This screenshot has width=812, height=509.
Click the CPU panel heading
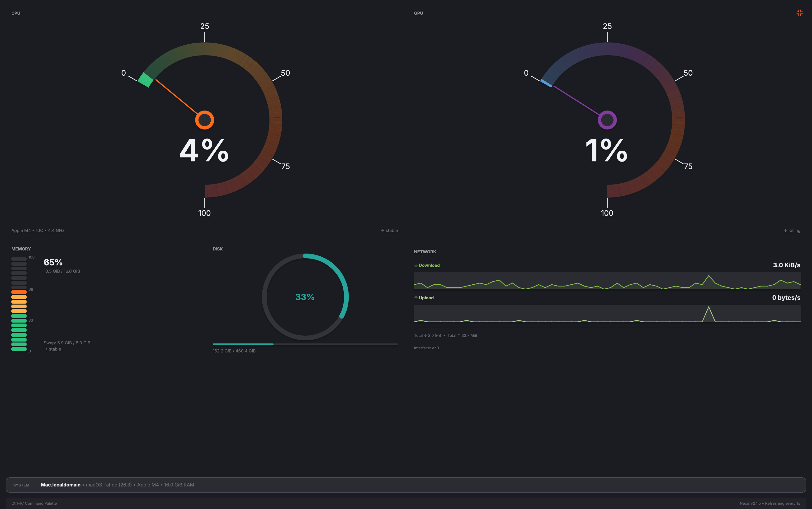click(x=16, y=13)
